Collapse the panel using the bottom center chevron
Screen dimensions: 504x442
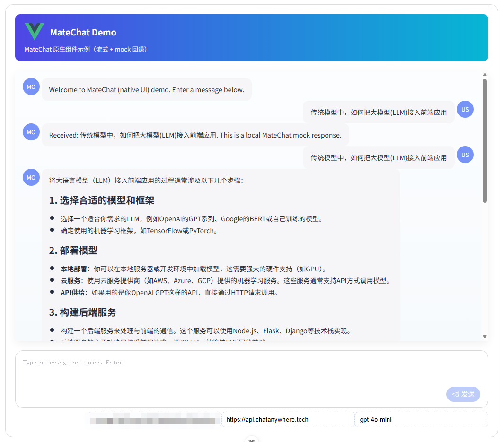251,439
